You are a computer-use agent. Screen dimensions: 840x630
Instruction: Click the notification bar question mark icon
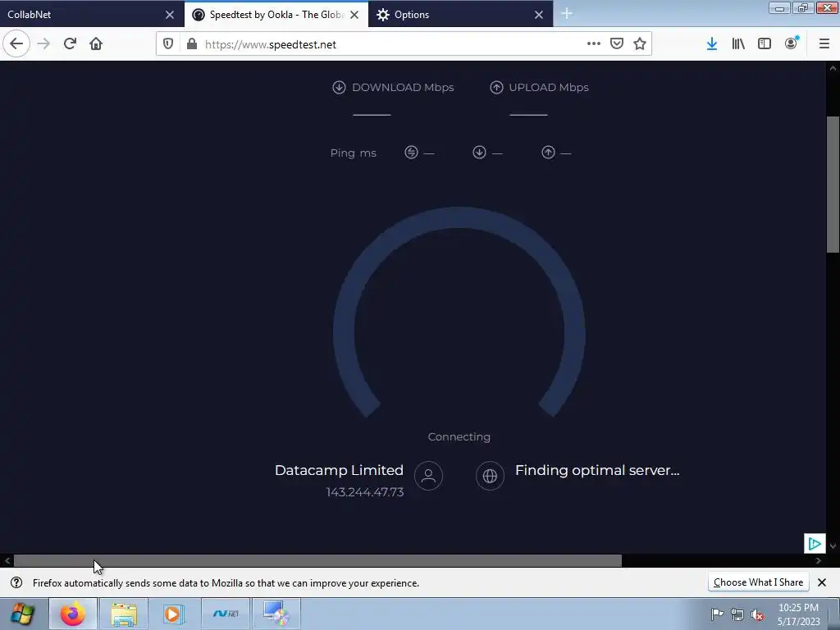(x=16, y=582)
